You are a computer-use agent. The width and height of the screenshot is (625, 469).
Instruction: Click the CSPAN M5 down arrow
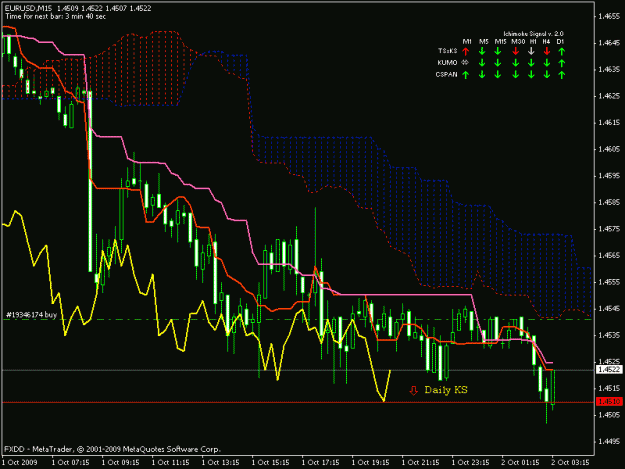pos(482,75)
